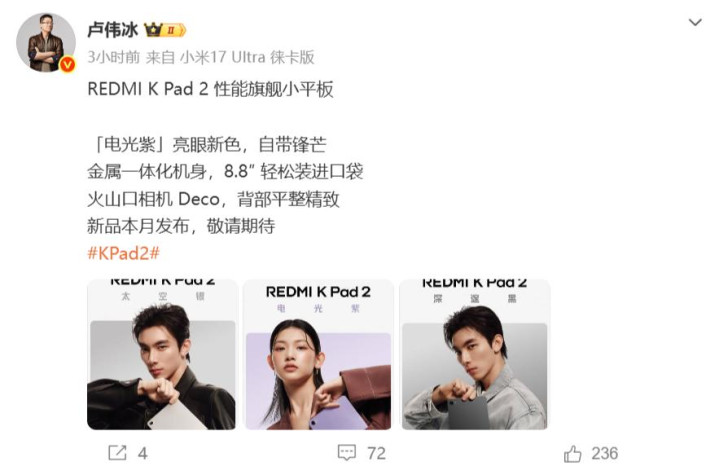
Task: Expand the post options chevron
Action: pos(695,22)
